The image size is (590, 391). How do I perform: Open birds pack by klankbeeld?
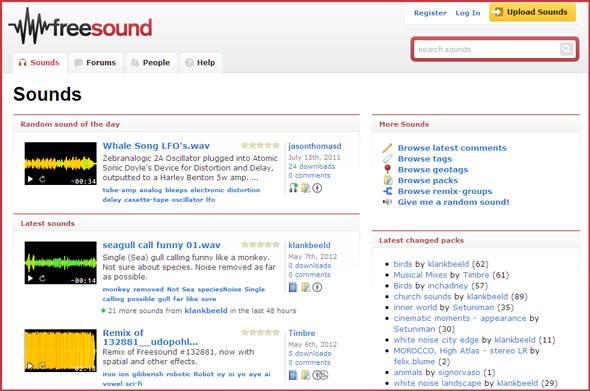(403, 264)
